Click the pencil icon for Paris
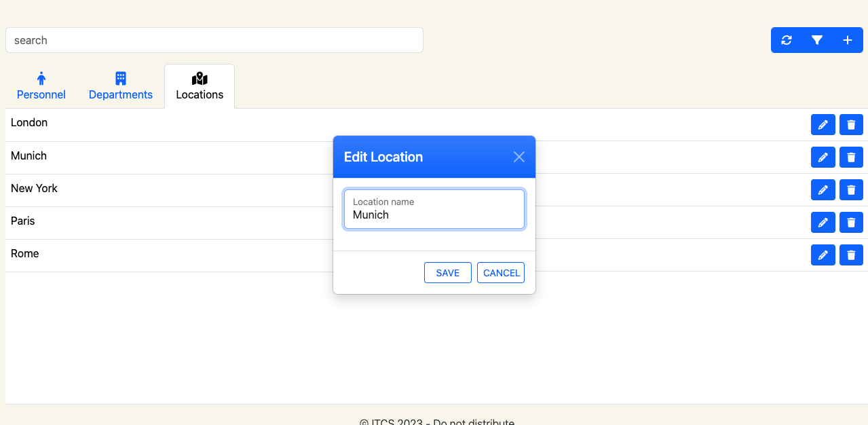This screenshot has height=425, width=868. 823,223
